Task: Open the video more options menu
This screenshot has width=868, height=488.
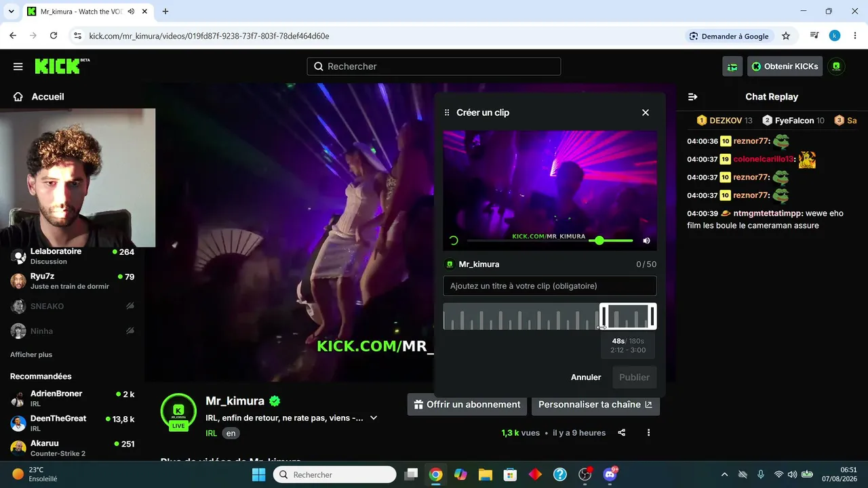Action: (649, 432)
